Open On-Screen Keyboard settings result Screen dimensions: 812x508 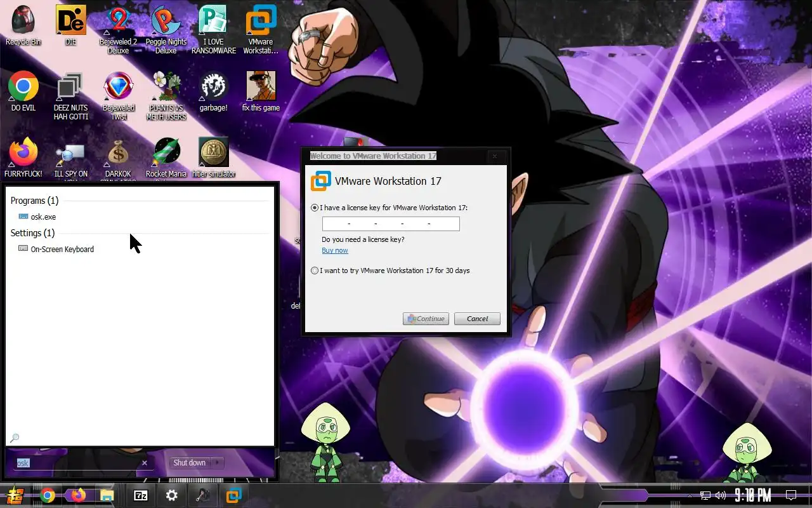[56, 250]
